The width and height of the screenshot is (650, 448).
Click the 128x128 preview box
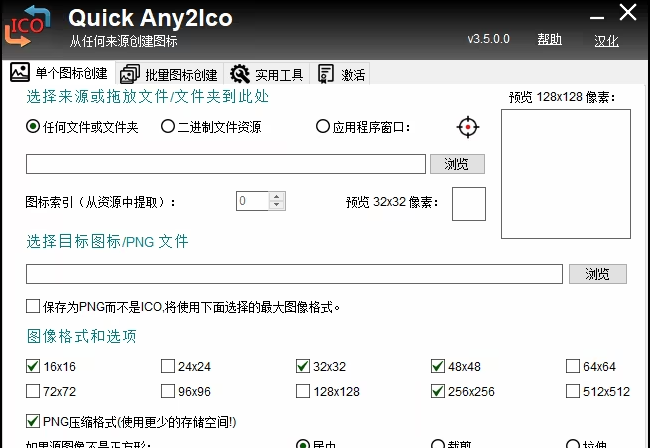click(566, 174)
